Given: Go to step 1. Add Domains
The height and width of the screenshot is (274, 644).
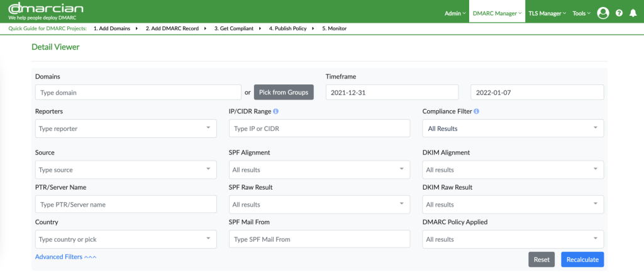Looking at the screenshot, I should click(112, 29).
